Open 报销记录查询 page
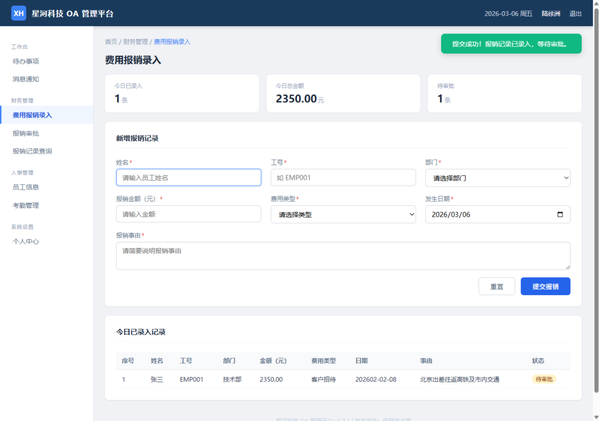The height and width of the screenshot is (421, 600). pyautogui.click(x=32, y=151)
